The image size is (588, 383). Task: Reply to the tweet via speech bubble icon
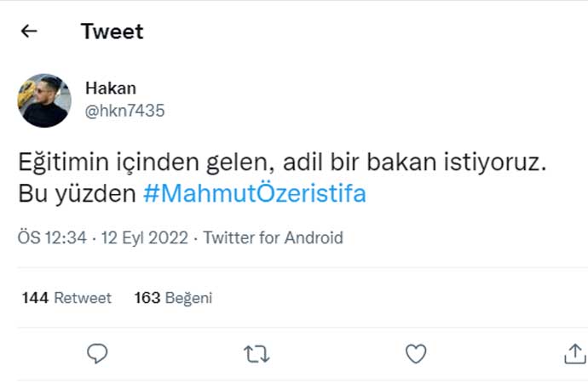(x=98, y=352)
